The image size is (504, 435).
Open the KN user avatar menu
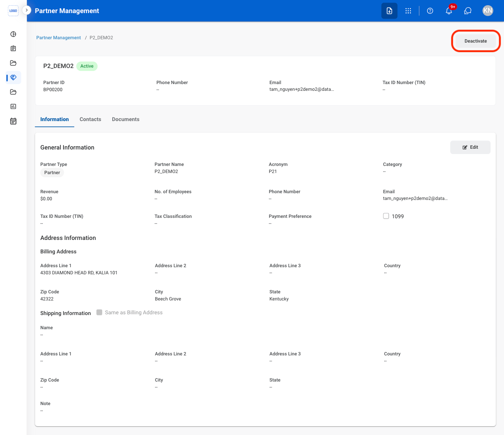(x=488, y=10)
